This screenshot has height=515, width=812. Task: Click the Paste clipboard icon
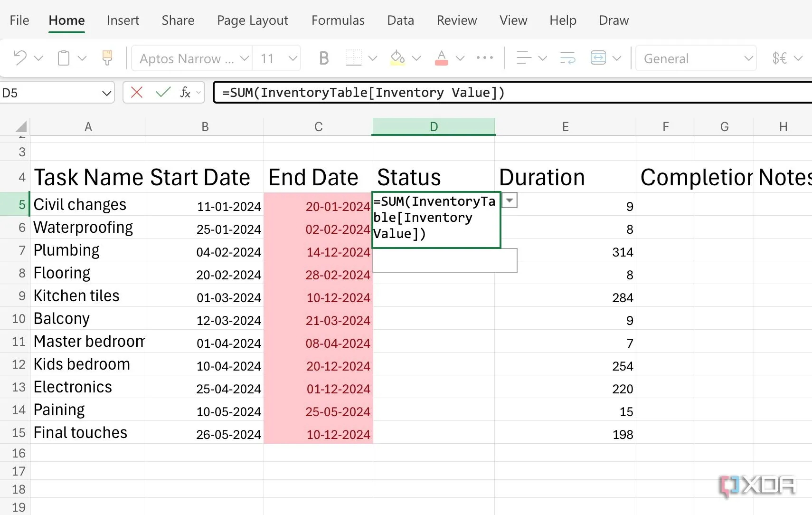pyautogui.click(x=63, y=58)
